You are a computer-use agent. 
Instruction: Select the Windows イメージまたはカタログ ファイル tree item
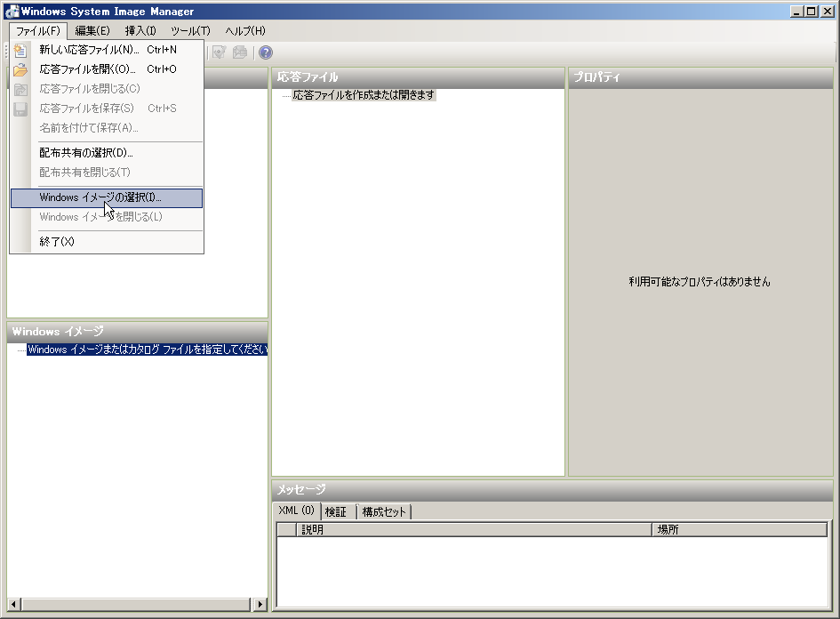point(148,350)
